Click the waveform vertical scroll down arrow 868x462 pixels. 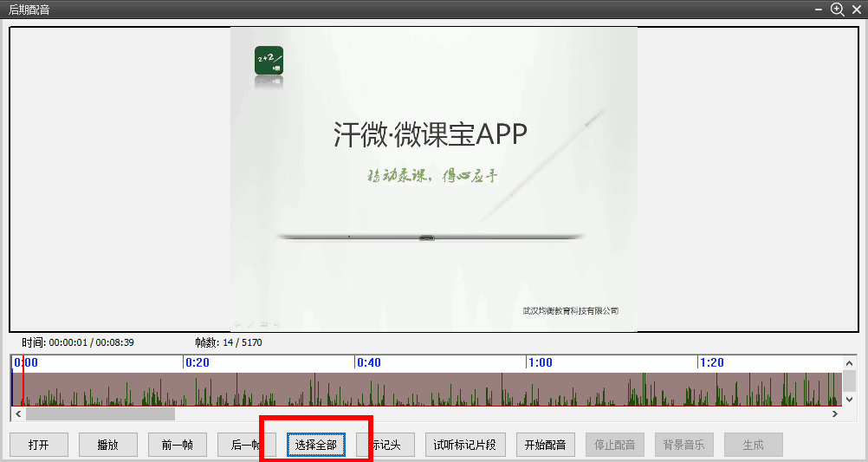click(x=849, y=400)
